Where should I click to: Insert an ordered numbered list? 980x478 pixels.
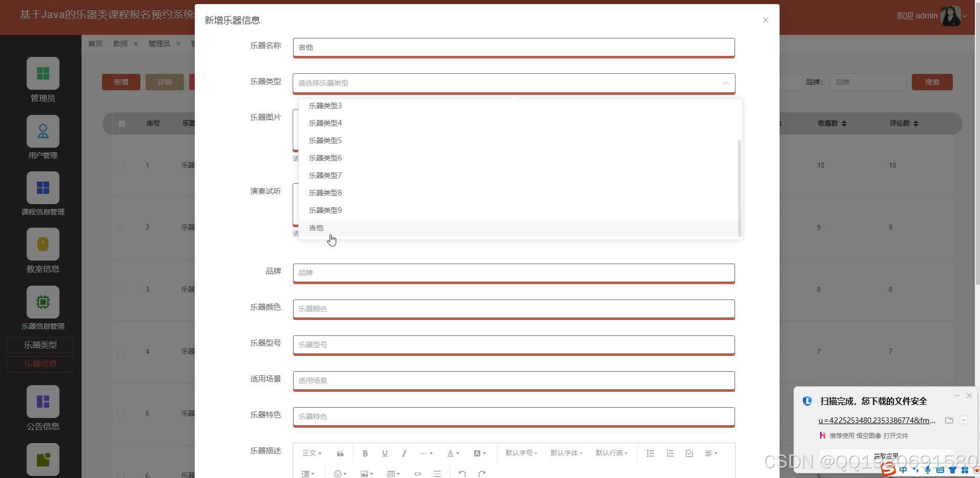[x=670, y=453]
